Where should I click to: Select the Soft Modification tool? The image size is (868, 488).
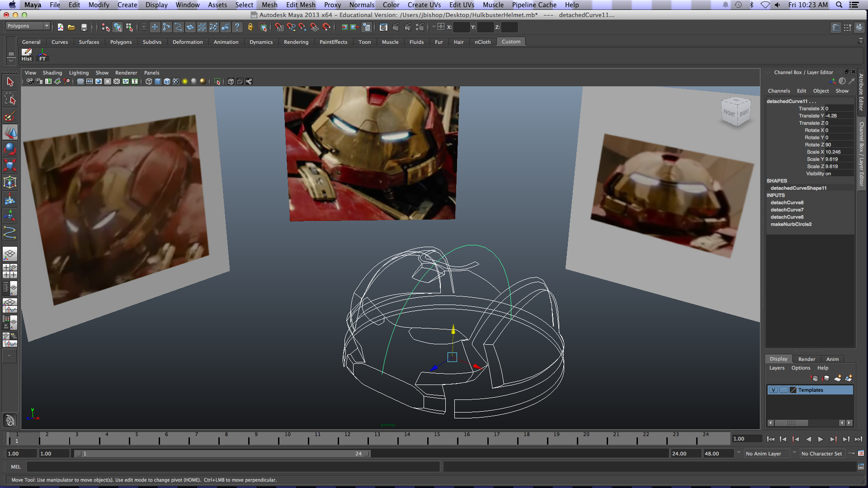pos(10,199)
